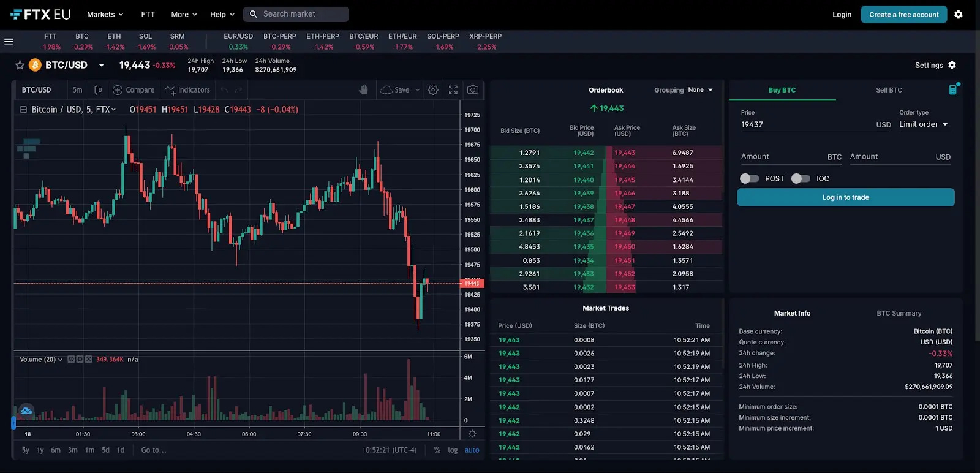Expand the Save layout dropdown arrow
The width and height of the screenshot is (980, 473).
coord(418,89)
